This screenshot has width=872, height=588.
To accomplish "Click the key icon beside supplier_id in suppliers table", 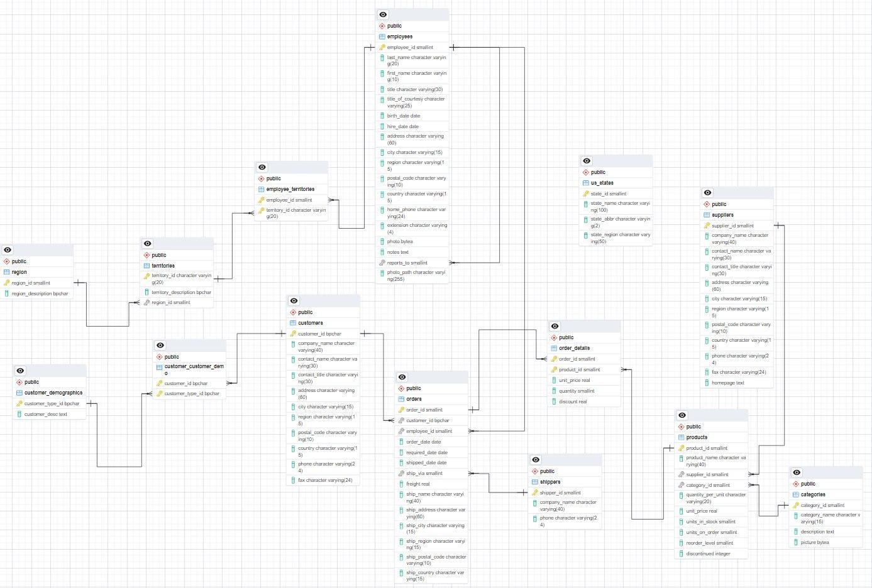I will pyautogui.click(x=707, y=226).
